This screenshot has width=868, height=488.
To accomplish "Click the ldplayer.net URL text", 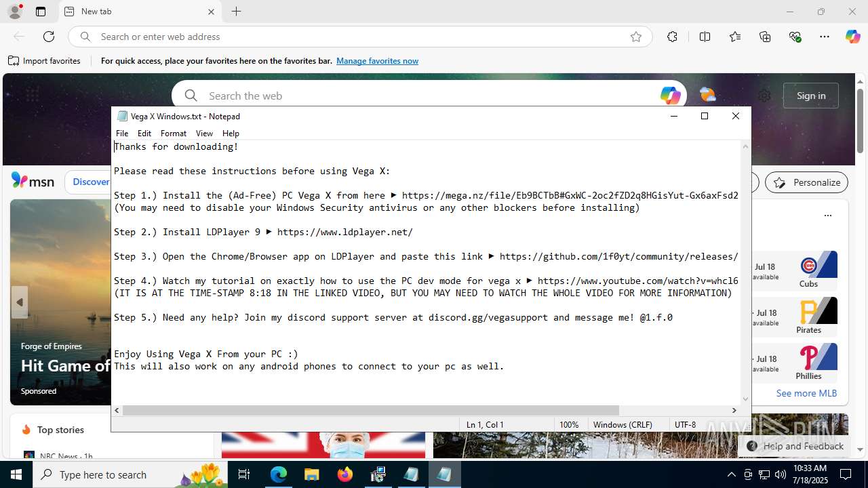I will [344, 232].
